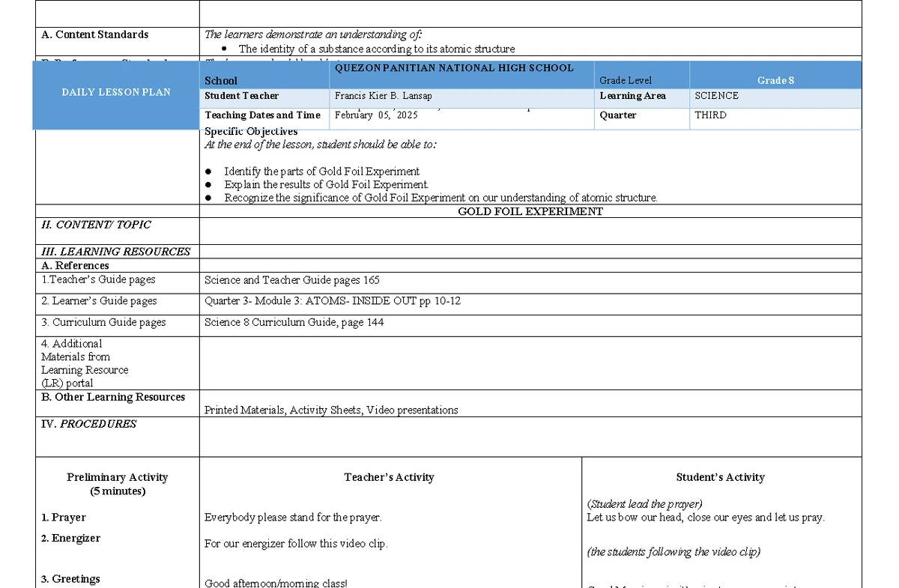Screen dimensions: 899x588
Task: Click the 'Preliminary Activity (5 minutes)' heading
Action: pos(117,484)
